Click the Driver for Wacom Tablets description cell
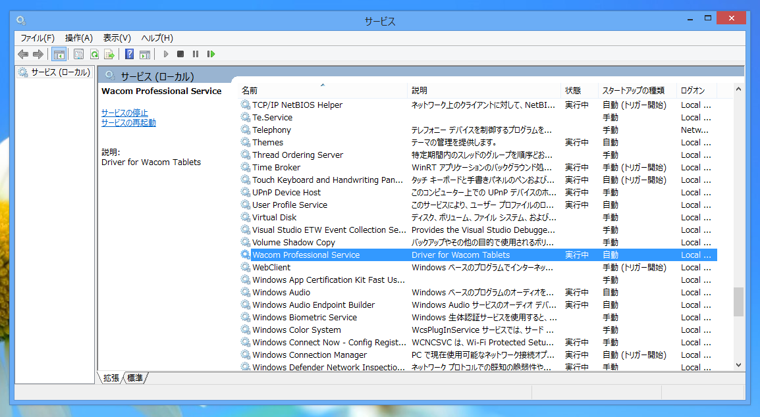The width and height of the screenshot is (760, 417). tap(460, 255)
